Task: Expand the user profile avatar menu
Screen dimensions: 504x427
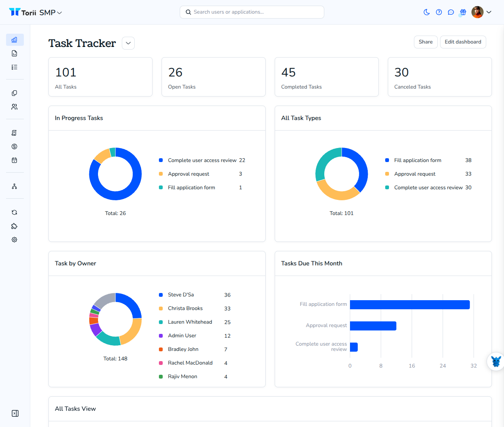Action: tap(482, 12)
